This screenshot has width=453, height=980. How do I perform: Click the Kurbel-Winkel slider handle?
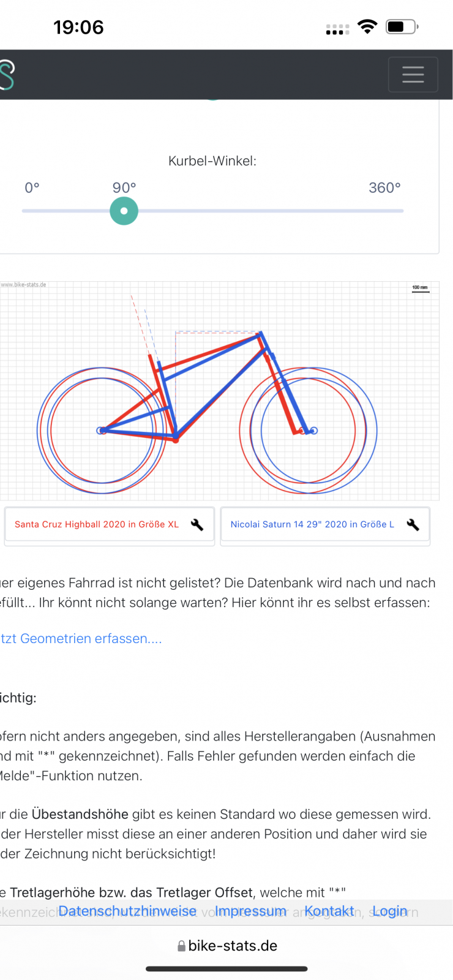point(124,211)
